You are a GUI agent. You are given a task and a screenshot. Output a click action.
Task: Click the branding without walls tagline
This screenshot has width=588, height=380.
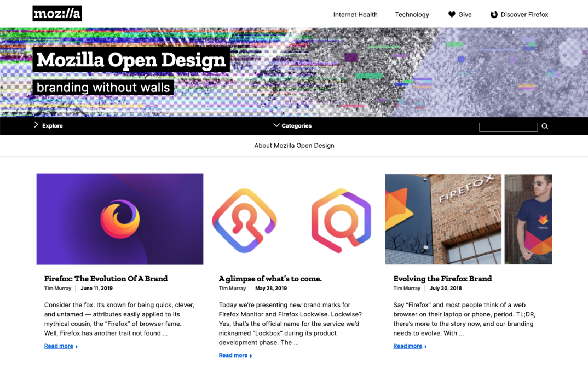[103, 88]
